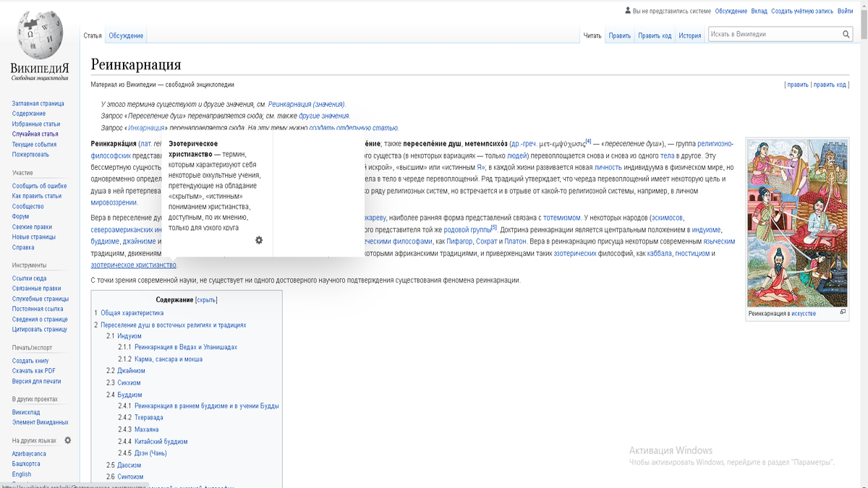
Task: Open Связанные правки link
Action: tap(36, 288)
